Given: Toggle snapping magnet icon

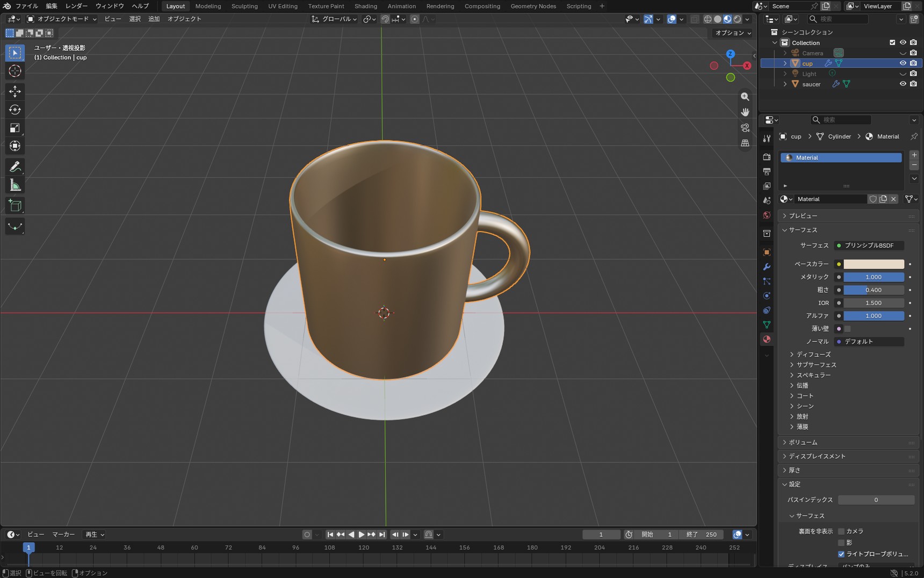Looking at the screenshot, I should [x=385, y=19].
